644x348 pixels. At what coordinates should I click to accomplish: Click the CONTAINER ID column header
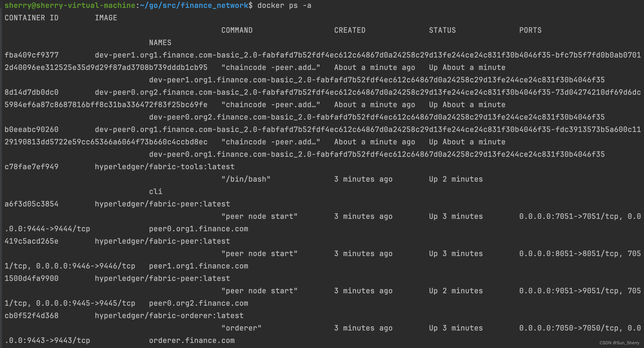[32, 18]
